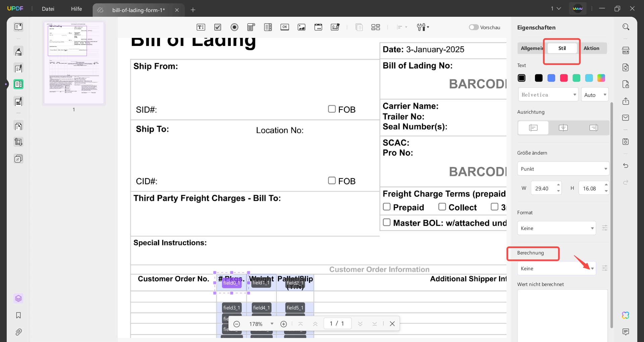Set text alignment to right
Screen dimensions: 644x342
[594, 128]
